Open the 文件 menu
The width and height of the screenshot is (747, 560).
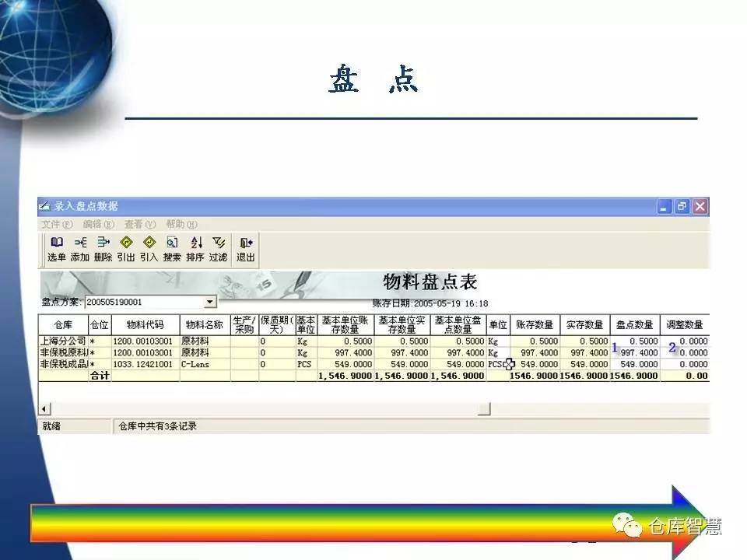click(56, 224)
